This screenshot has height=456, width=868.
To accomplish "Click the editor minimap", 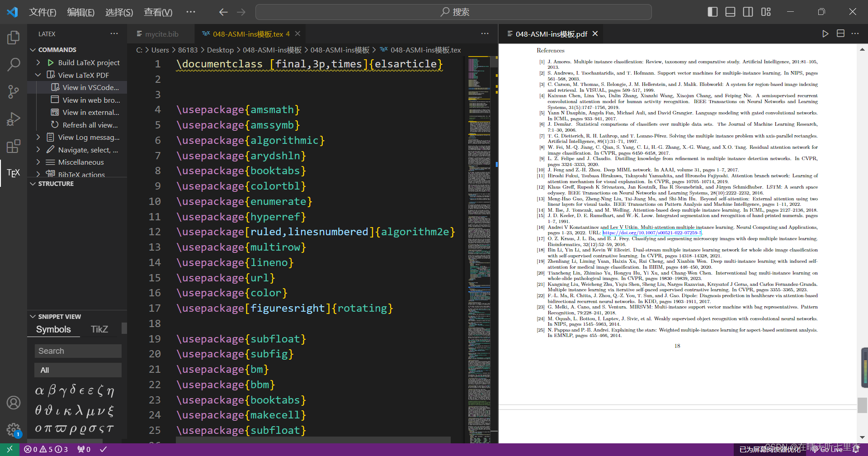I will pyautogui.click(x=480, y=249).
